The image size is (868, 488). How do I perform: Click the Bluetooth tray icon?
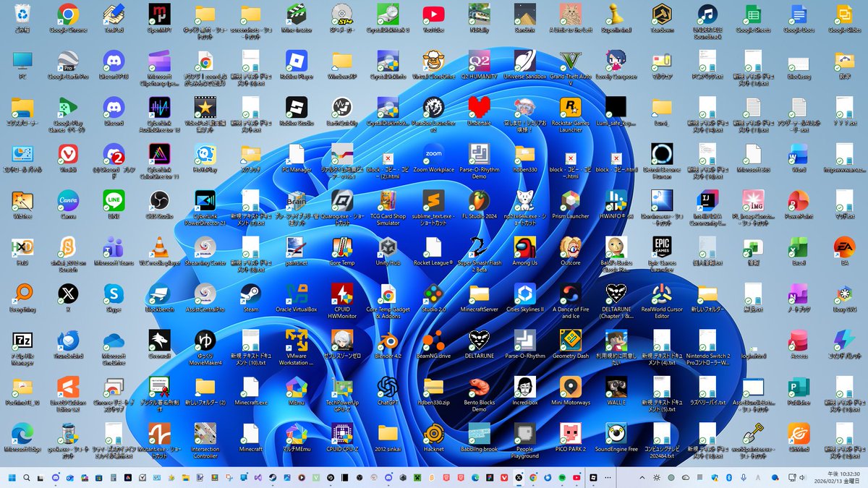(x=728, y=478)
